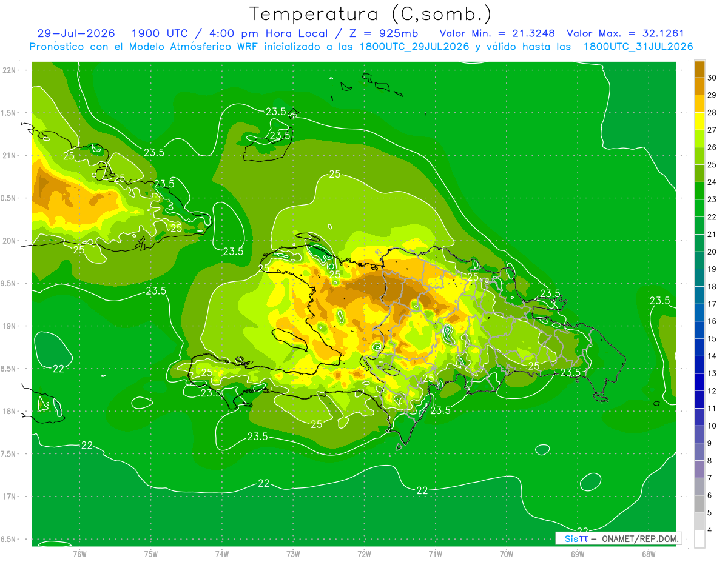Screen dimensions: 728x562
Task: Click the yellow legend swatch between 27 and 28
Action: pyautogui.click(x=699, y=121)
